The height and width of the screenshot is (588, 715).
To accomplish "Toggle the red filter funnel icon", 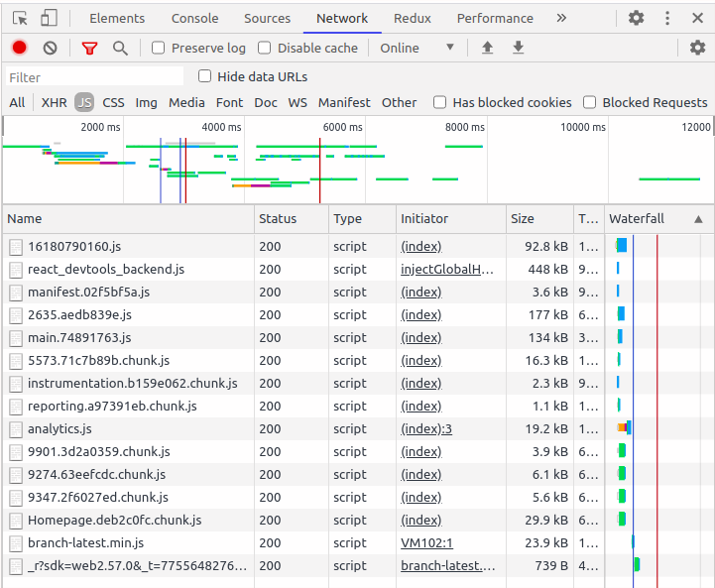I will pos(89,48).
